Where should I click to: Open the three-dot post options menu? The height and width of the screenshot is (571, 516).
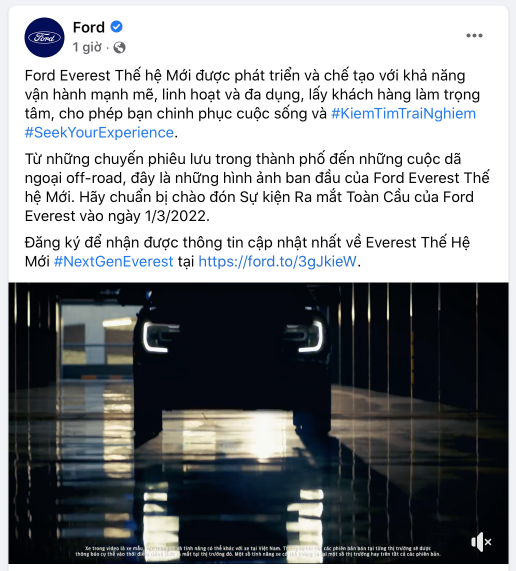click(x=474, y=35)
